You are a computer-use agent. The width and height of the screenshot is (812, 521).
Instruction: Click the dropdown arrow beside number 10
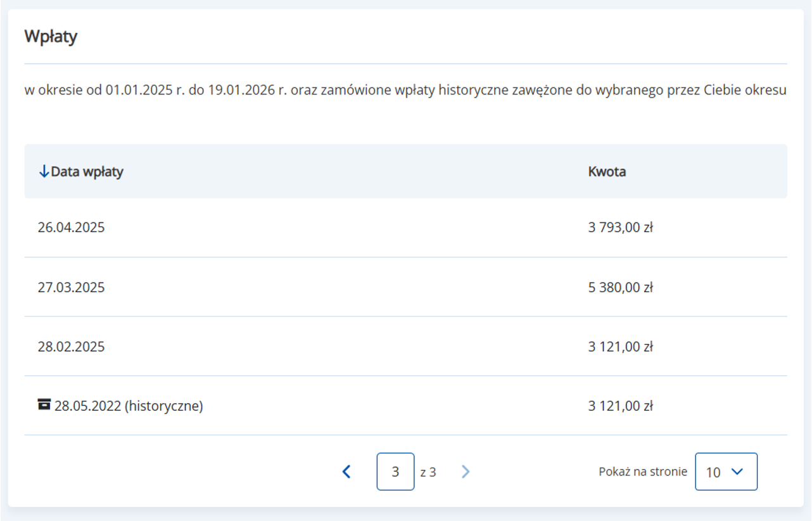(x=737, y=472)
